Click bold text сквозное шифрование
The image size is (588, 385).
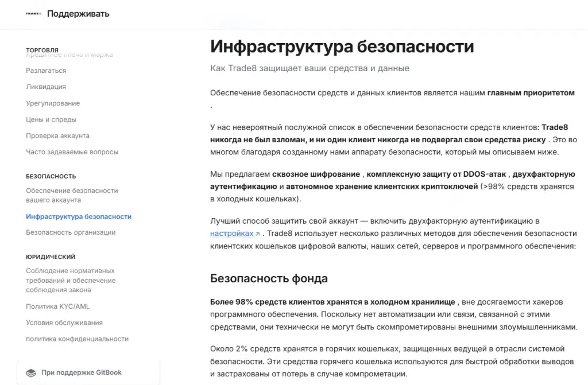pos(316,174)
